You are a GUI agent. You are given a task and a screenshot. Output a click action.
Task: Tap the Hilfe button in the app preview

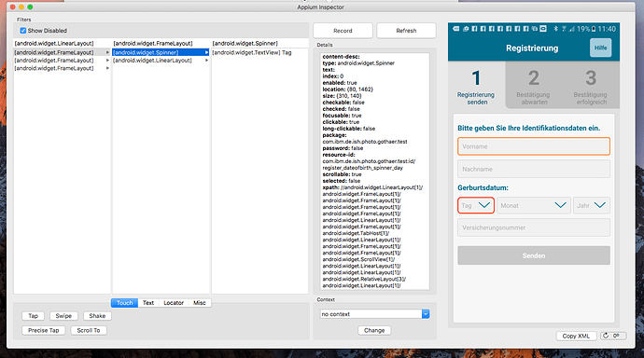600,48
